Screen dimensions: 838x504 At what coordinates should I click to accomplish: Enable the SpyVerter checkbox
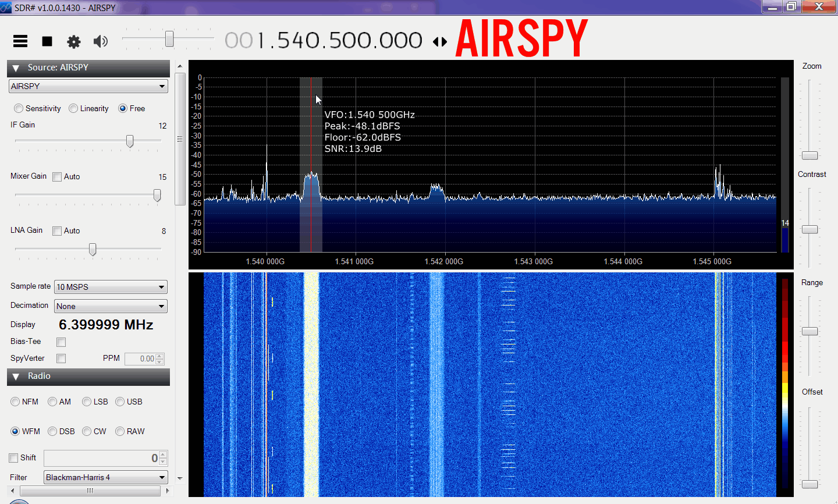coord(61,359)
